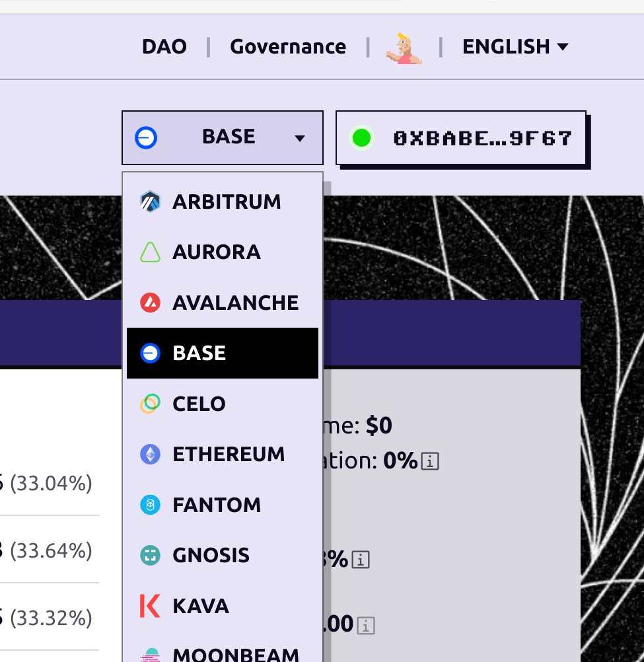
Task: Click the Avalanche red logo icon
Action: coord(150,303)
